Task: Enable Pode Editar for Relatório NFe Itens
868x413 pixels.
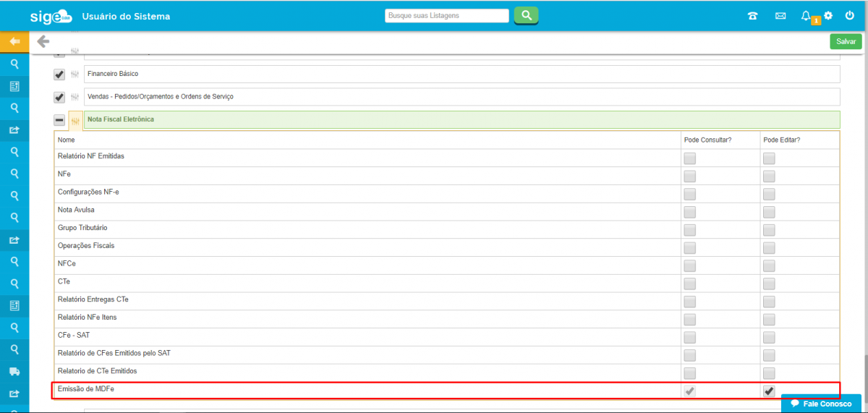Action: point(769,320)
